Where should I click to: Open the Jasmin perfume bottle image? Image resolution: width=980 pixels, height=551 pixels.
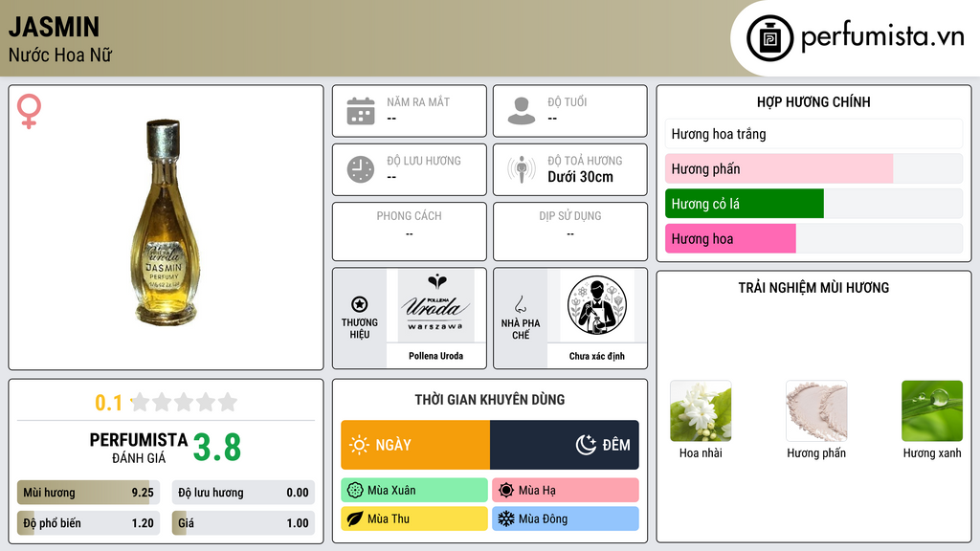(166, 222)
